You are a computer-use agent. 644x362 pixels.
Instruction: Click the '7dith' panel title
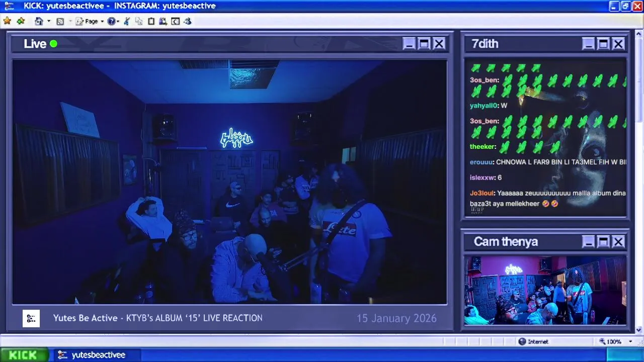tap(485, 44)
